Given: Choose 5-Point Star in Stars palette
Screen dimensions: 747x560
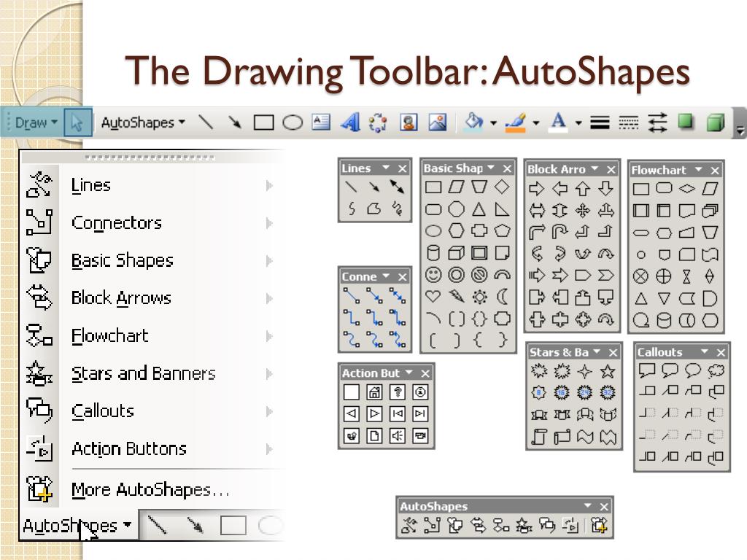Looking at the screenshot, I should pos(608,371).
